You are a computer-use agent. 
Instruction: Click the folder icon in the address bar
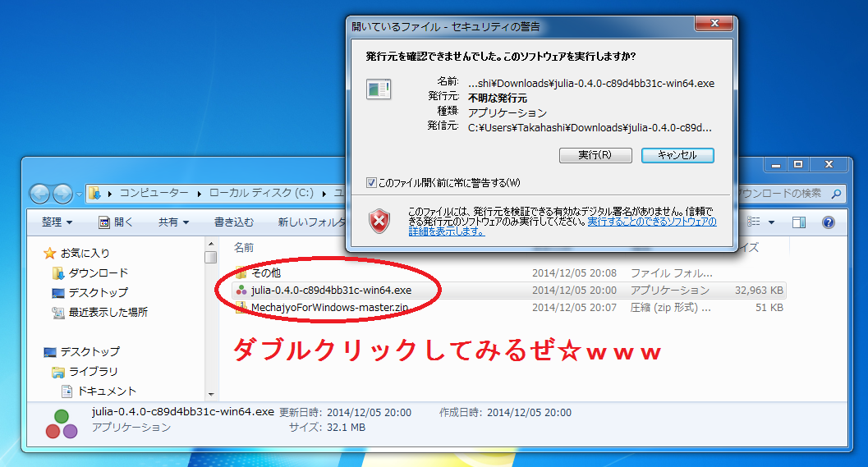pyautogui.click(x=95, y=193)
